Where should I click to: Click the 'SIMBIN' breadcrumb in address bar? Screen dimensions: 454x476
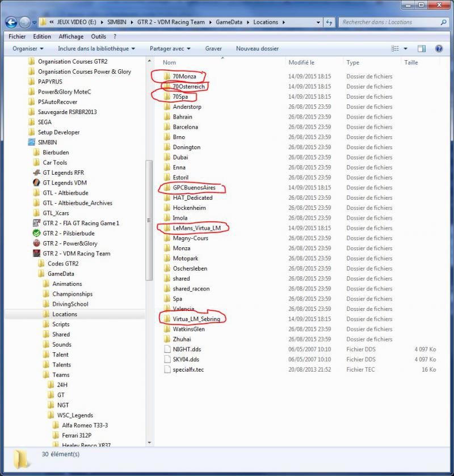pos(116,22)
